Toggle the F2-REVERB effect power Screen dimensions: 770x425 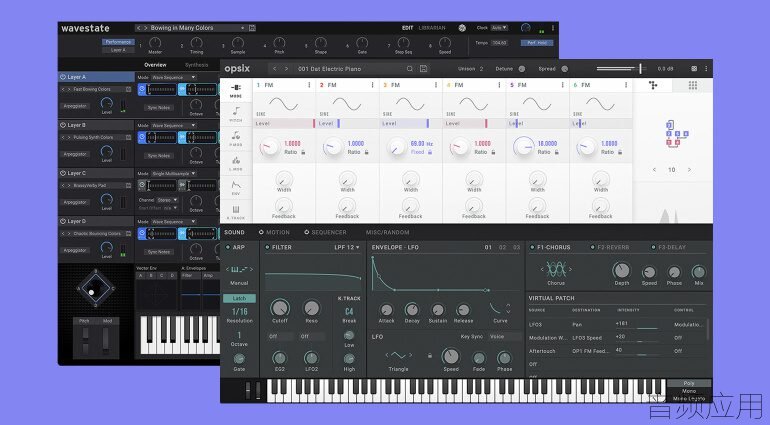point(592,247)
